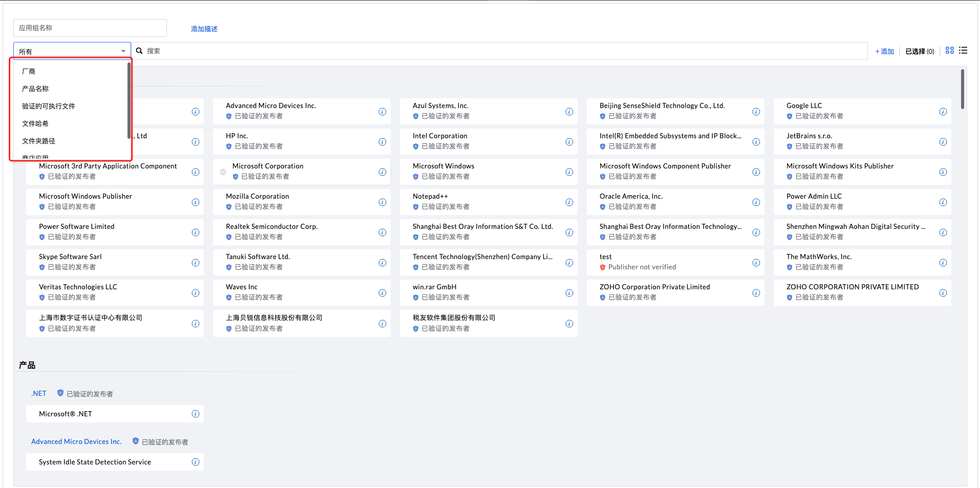Open info icon for Notepad++ card
This screenshot has height=488, width=980.
pyautogui.click(x=569, y=202)
